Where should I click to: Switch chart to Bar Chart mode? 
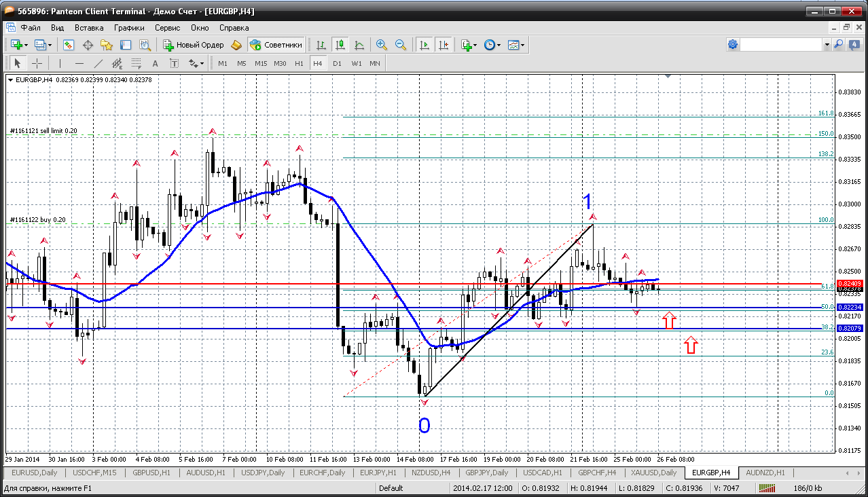click(321, 45)
